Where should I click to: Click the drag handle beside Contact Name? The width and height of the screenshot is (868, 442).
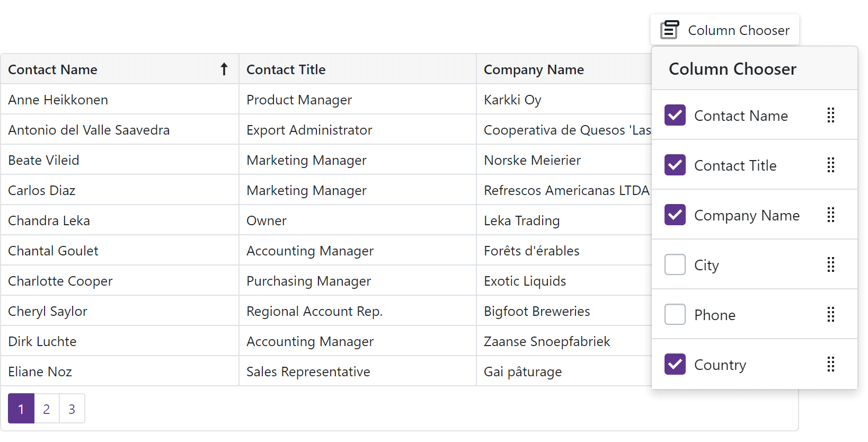coord(831,116)
